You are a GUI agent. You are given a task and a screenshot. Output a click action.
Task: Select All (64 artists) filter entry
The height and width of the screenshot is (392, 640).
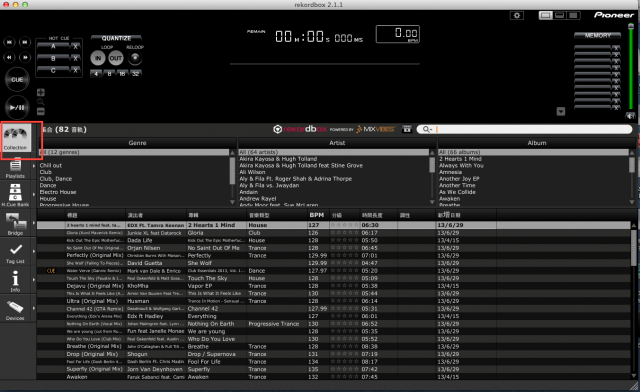(x=333, y=152)
